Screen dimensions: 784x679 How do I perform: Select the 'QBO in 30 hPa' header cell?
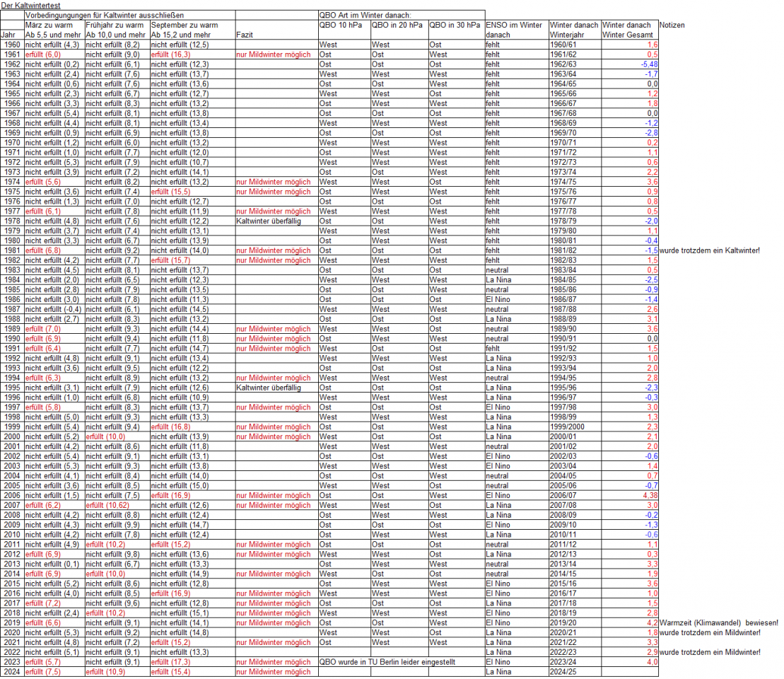(x=455, y=25)
